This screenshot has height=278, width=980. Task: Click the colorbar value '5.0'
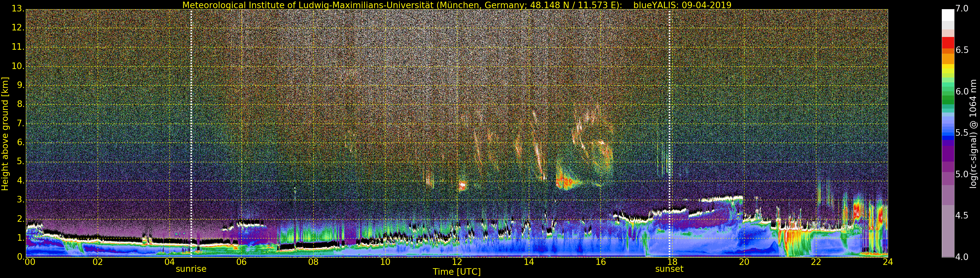(962, 174)
